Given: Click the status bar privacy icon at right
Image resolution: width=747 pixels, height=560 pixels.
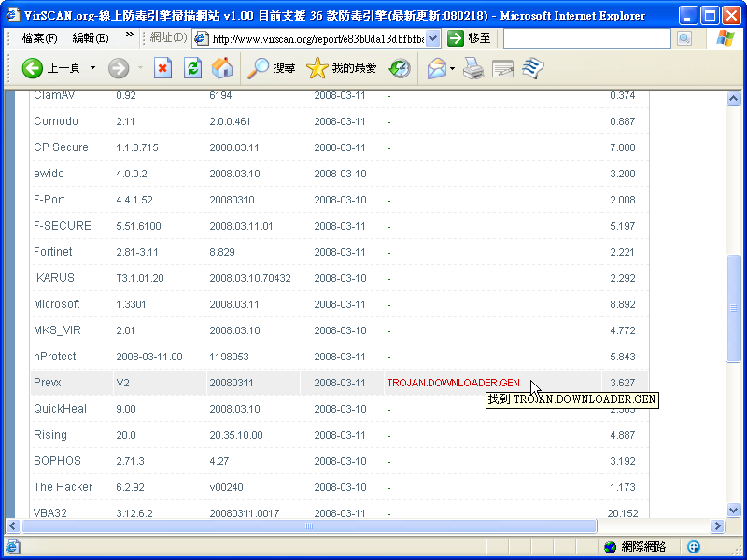Looking at the screenshot, I should (x=694, y=547).
